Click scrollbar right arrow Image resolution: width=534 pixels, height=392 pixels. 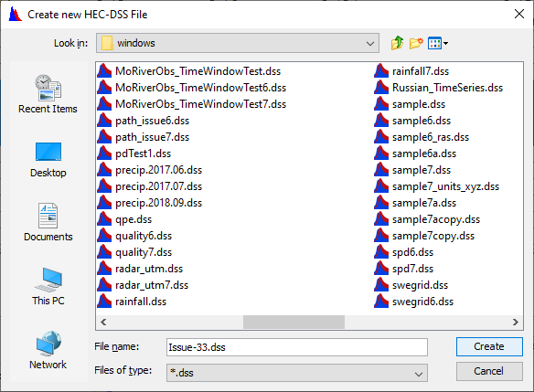pos(516,322)
